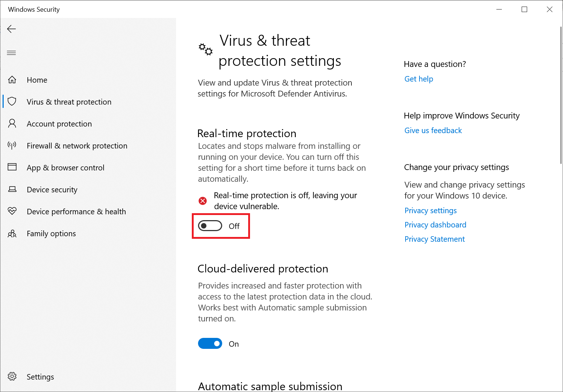Click the Family options people icon
This screenshot has width=563, height=392.
(12, 233)
